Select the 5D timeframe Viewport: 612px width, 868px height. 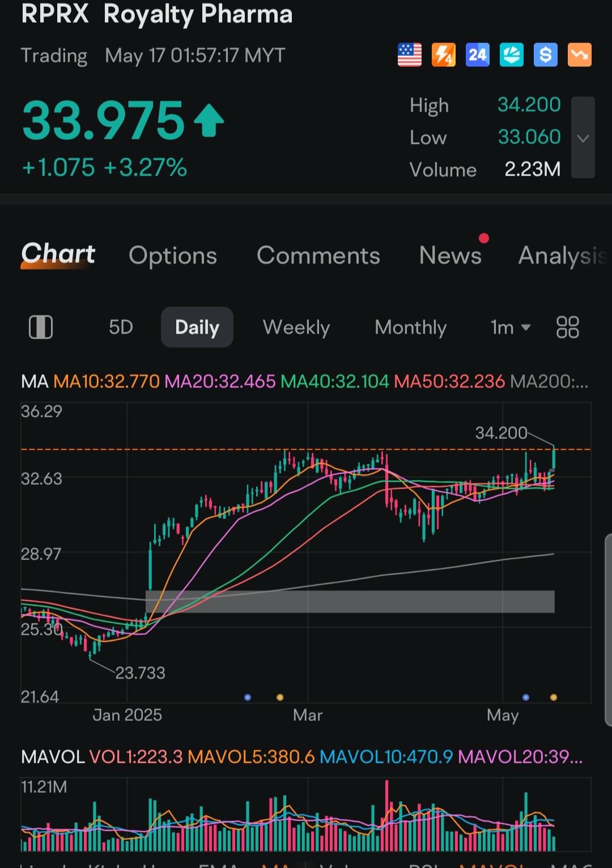121,327
